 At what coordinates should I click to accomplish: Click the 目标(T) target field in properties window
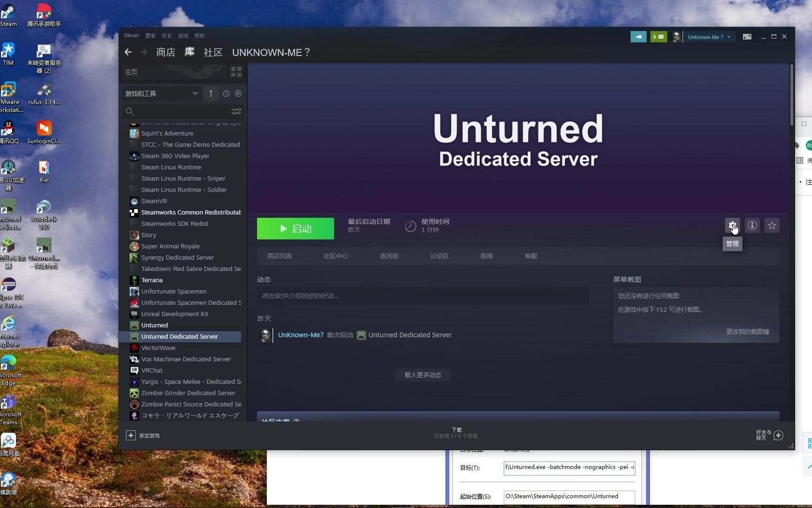click(x=569, y=468)
